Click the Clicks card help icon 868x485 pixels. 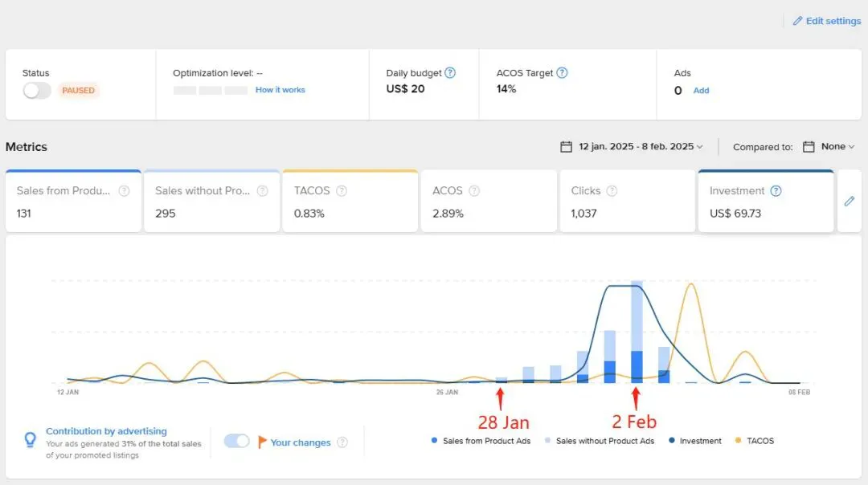[612, 191]
